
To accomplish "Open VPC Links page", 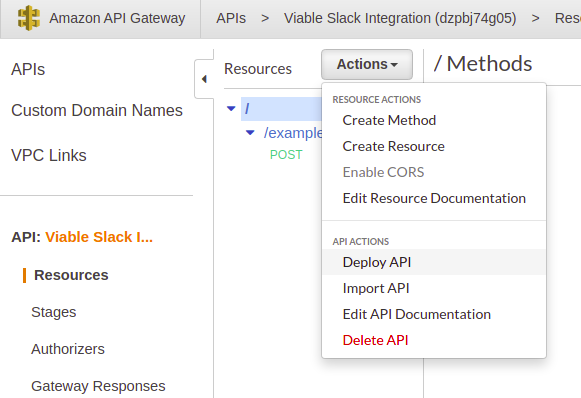I will tap(49, 155).
